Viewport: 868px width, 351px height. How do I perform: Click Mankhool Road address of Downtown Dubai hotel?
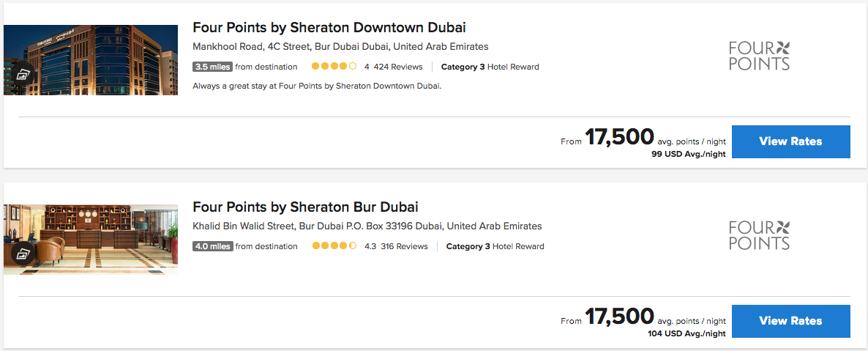click(x=340, y=47)
